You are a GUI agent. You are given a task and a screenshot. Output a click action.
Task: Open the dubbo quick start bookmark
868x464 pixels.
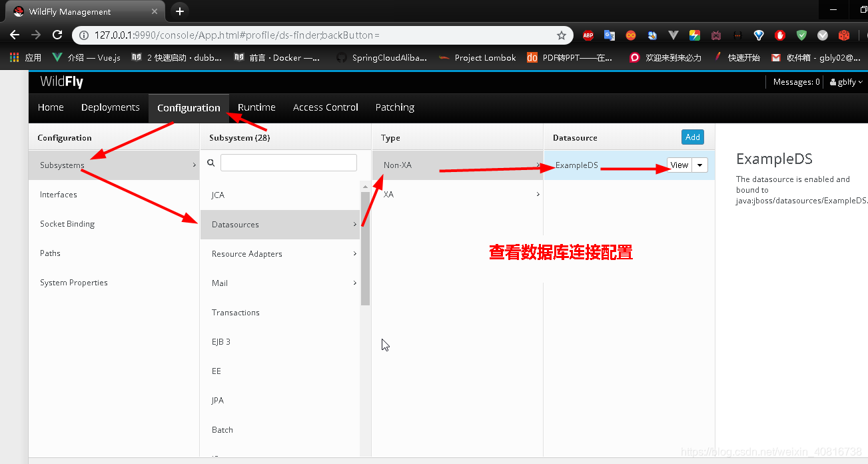point(177,58)
